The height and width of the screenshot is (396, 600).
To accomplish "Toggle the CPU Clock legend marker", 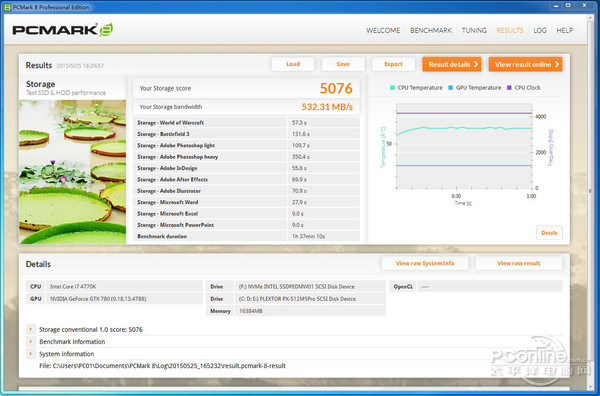I will 509,88.
